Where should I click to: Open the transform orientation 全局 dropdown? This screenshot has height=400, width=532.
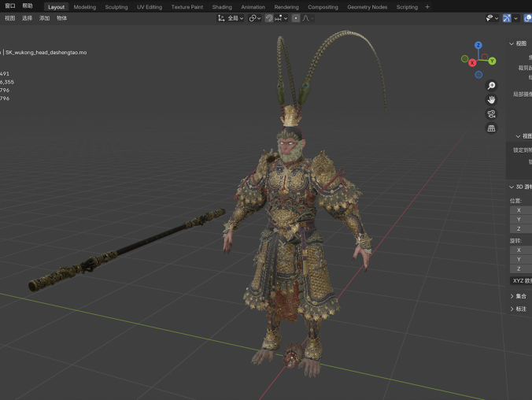point(232,18)
